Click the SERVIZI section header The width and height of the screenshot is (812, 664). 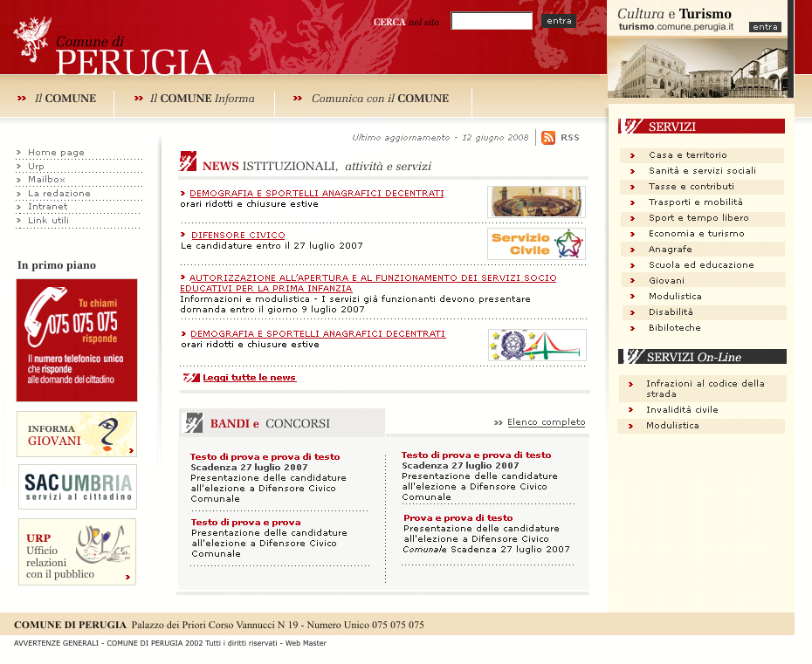[x=701, y=127]
